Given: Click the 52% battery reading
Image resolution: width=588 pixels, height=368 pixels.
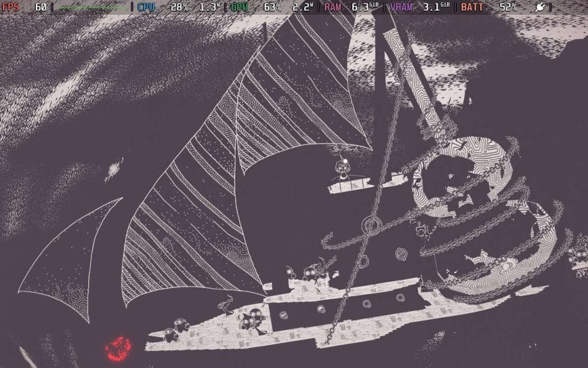Looking at the screenshot, I should coord(508,7).
